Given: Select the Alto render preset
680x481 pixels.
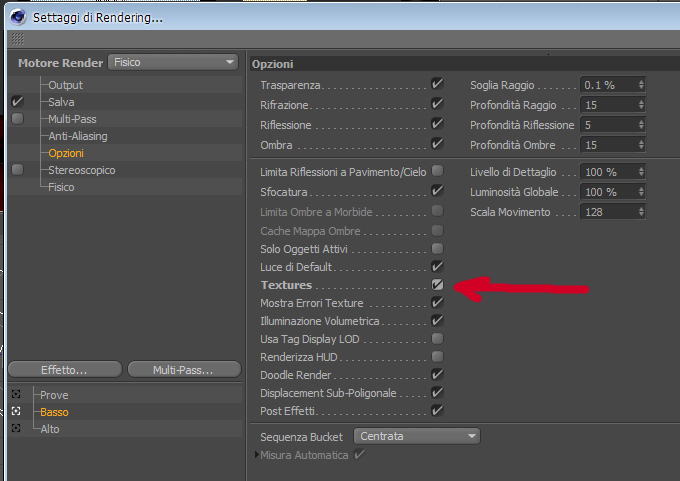Looking at the screenshot, I should click(x=50, y=429).
